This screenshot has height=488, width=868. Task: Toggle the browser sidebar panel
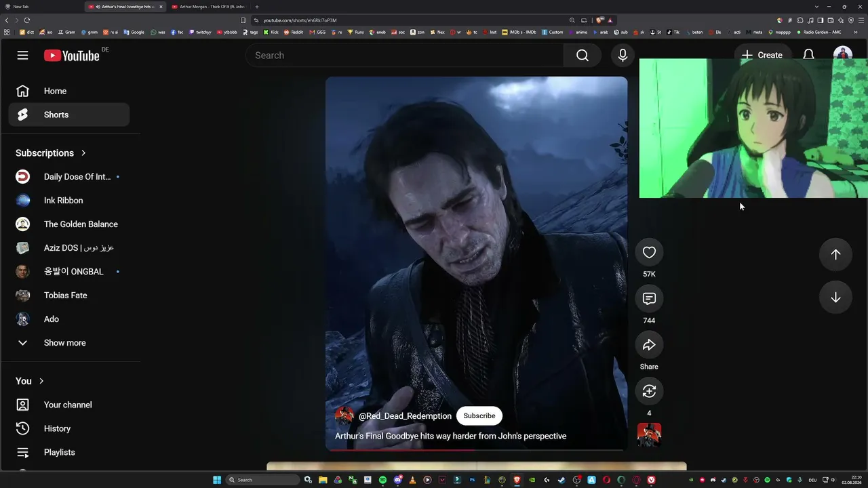[x=821, y=20]
